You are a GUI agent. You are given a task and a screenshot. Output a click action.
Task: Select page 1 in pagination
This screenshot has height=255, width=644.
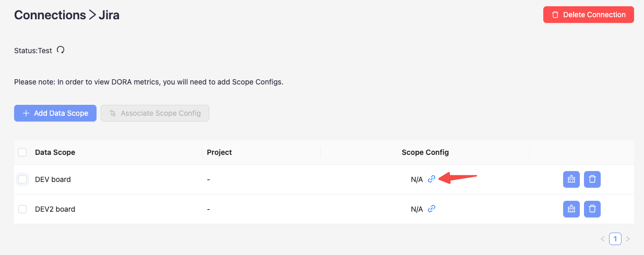coord(615,239)
